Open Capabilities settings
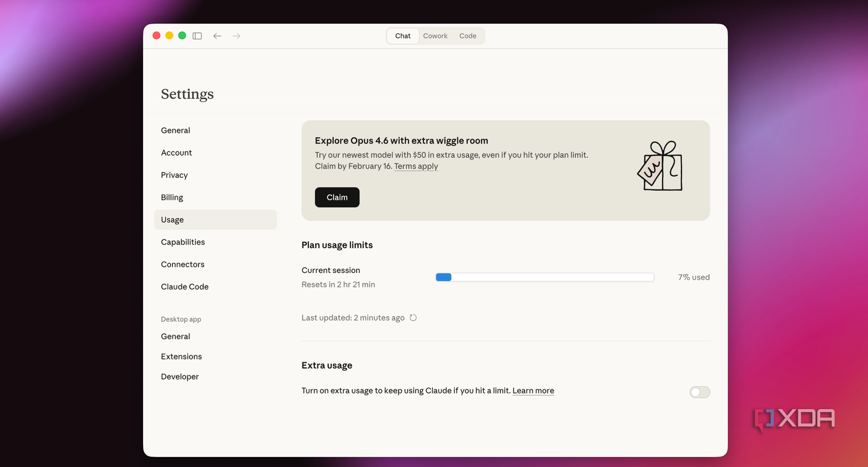This screenshot has width=868, height=467. 216,242
